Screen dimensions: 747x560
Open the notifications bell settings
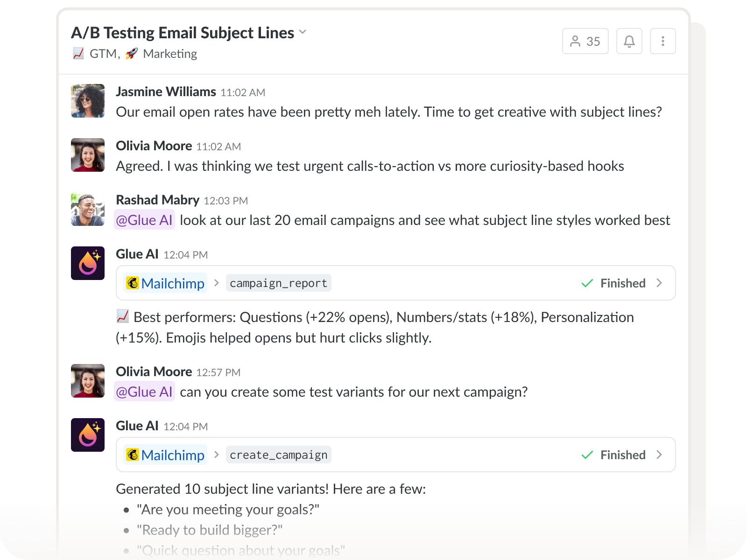click(629, 42)
